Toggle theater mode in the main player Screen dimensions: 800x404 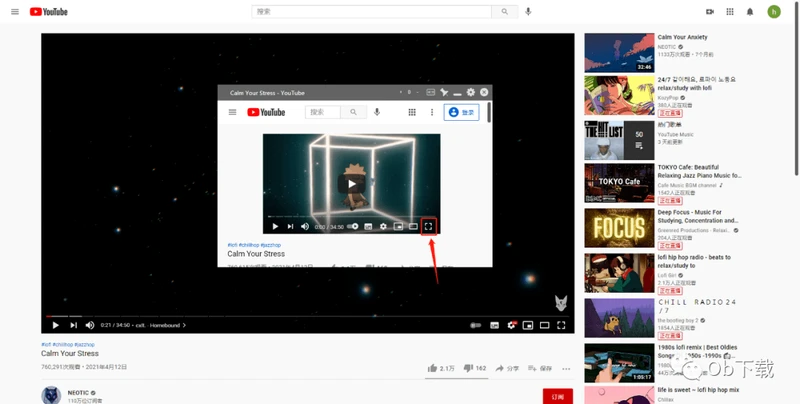544,325
